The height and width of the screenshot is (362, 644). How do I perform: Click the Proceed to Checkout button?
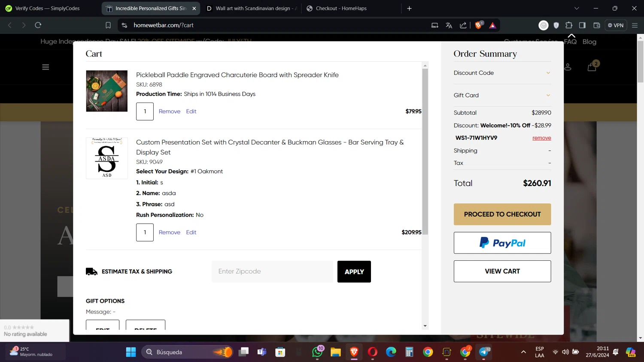502,214
